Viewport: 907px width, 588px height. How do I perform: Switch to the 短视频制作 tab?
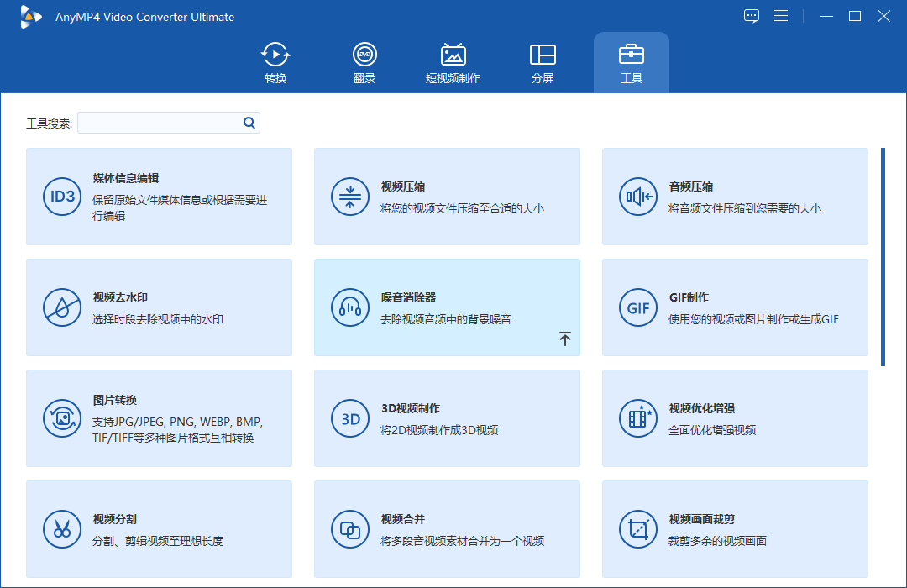pos(453,62)
